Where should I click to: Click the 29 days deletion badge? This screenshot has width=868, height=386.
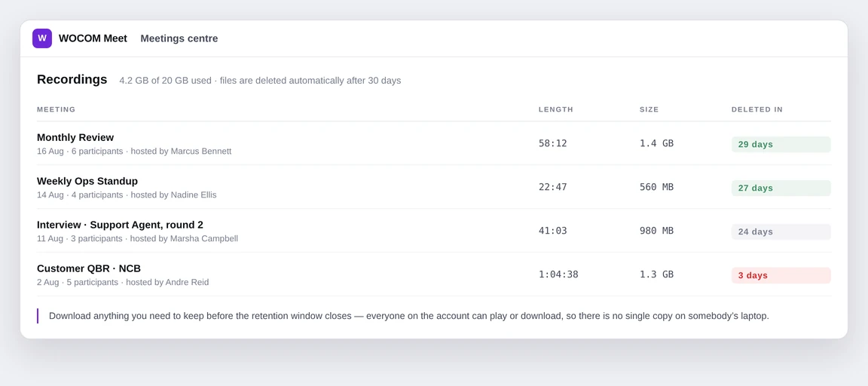pyautogui.click(x=781, y=145)
